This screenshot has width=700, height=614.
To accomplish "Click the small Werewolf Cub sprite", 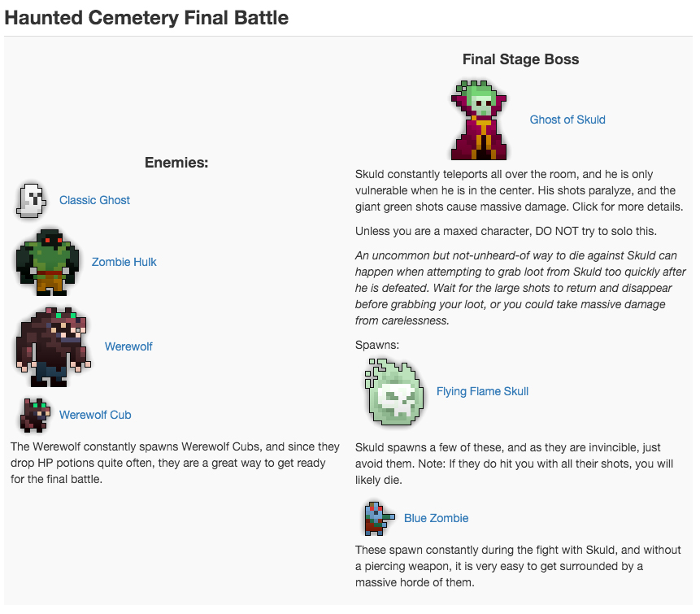I will pyautogui.click(x=35, y=415).
